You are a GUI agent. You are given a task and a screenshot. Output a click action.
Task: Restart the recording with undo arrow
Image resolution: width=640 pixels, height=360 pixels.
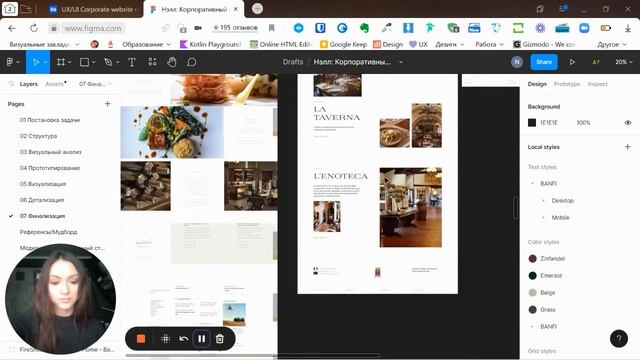coord(184,339)
